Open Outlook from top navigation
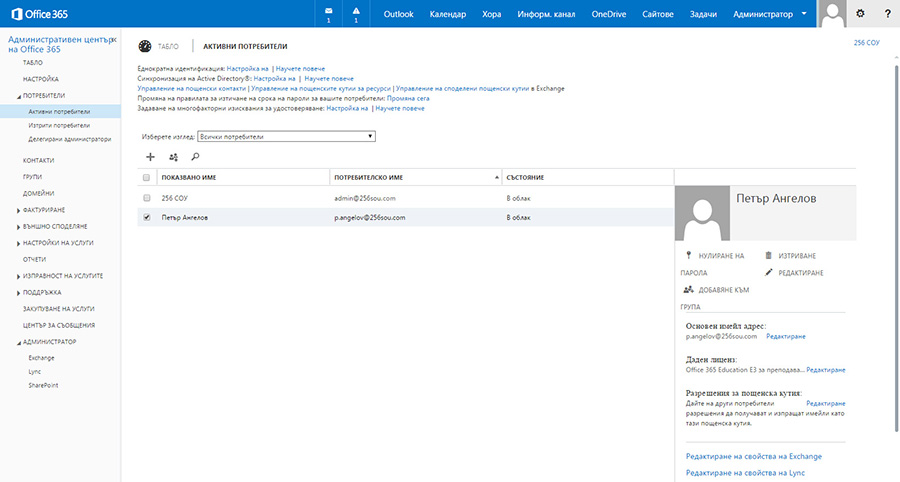The width and height of the screenshot is (900, 482). pos(398,14)
